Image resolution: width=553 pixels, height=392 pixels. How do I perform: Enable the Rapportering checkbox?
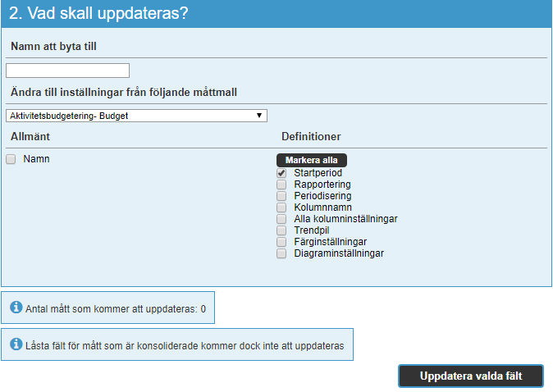281,185
